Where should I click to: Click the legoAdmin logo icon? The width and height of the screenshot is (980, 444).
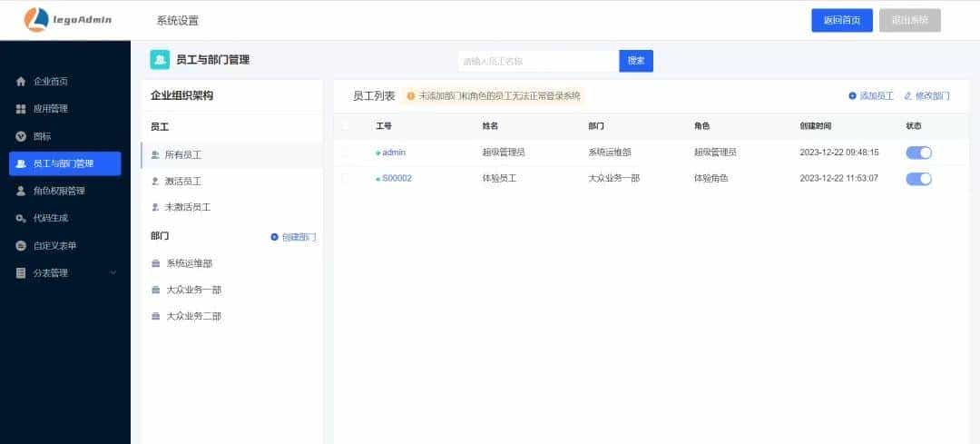click(36, 19)
